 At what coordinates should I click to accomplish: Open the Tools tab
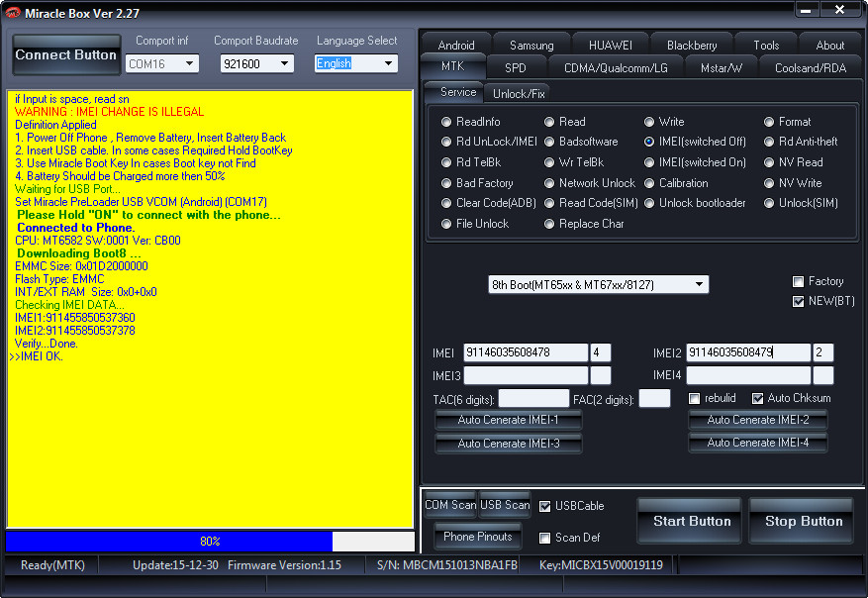766,46
